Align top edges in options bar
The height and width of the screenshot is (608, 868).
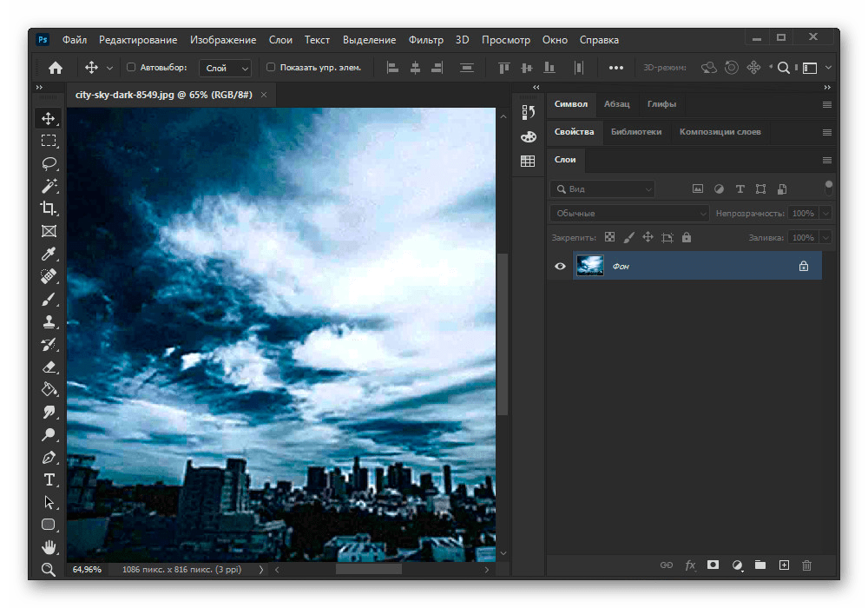503,68
